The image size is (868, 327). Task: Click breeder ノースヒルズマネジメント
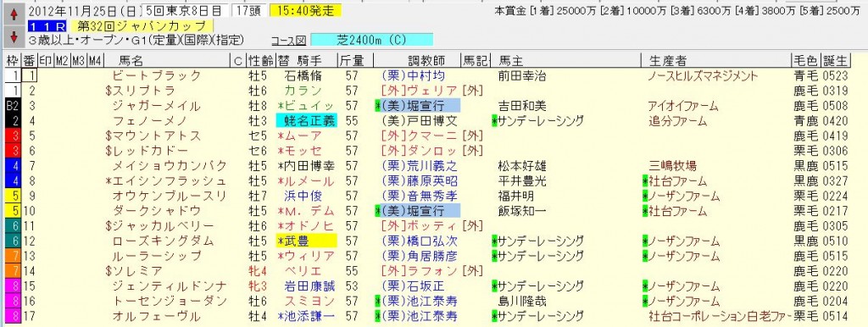tap(703, 75)
